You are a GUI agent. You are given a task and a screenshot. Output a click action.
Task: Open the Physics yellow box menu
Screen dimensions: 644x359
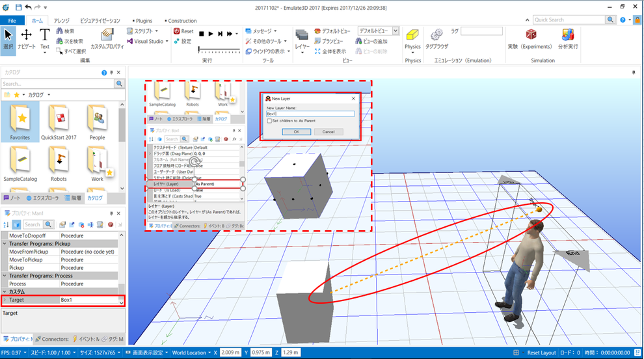tap(412, 40)
